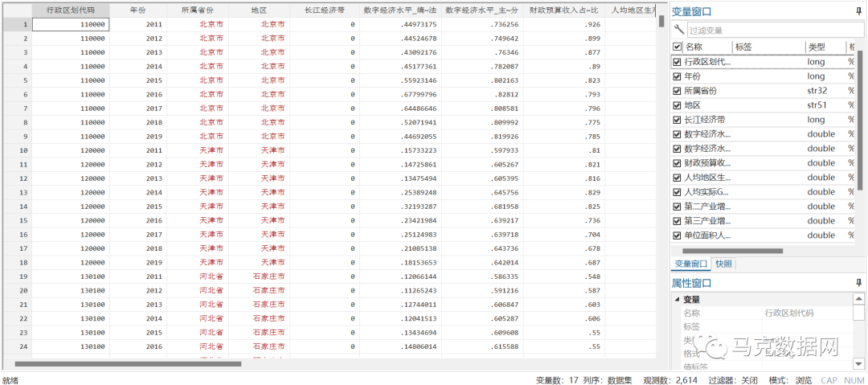Viewport: 868px width, 385px height.
Task: Uncheck the 行政区划代… variable checkbox
Action: click(x=677, y=62)
